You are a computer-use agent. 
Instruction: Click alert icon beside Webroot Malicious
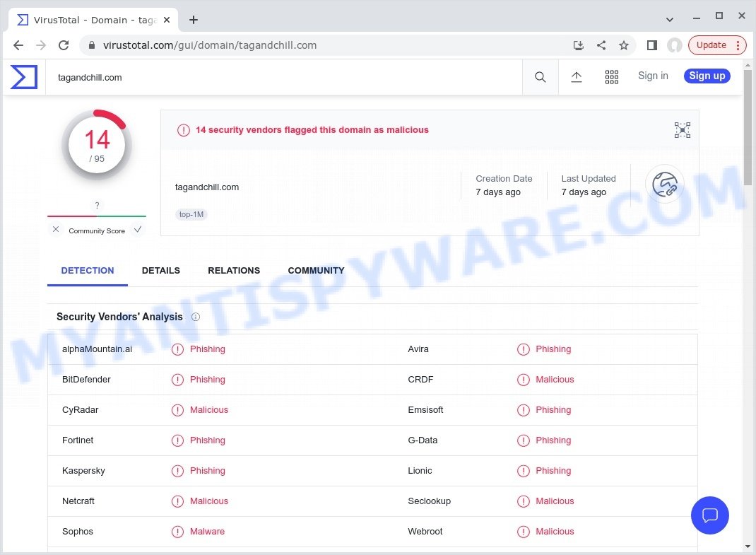pos(523,532)
